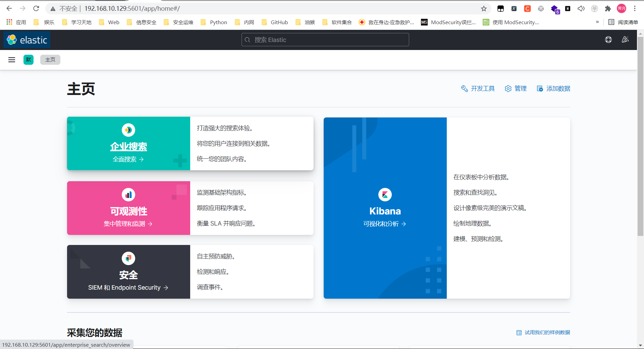Image resolution: width=644 pixels, height=349 pixels.
Task: Open the hamburger navigation menu
Action: pos(12,60)
